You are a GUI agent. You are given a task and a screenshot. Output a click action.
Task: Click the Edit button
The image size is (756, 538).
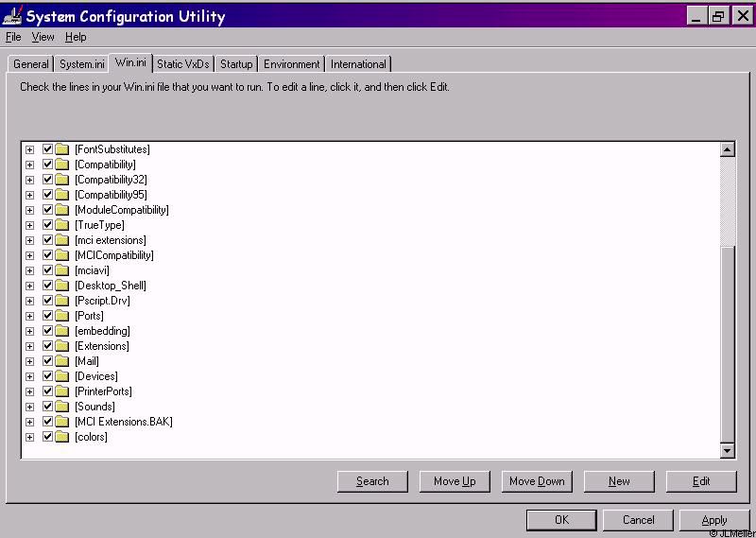click(701, 481)
